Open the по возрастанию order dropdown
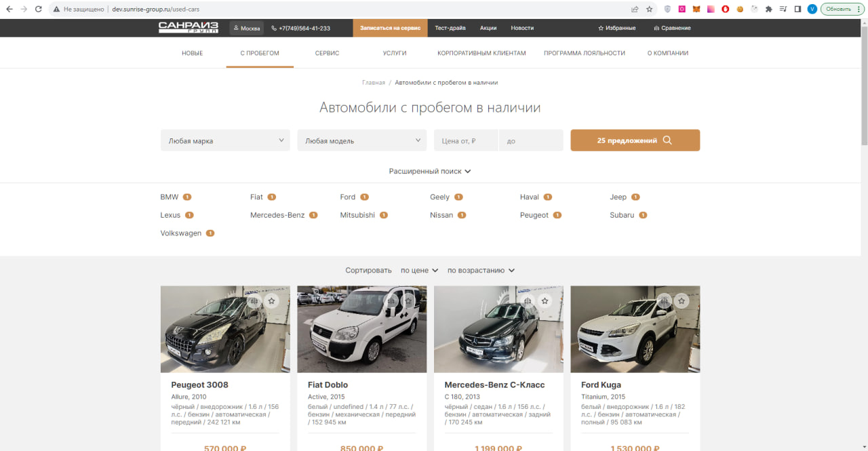The image size is (868, 451). tap(481, 270)
